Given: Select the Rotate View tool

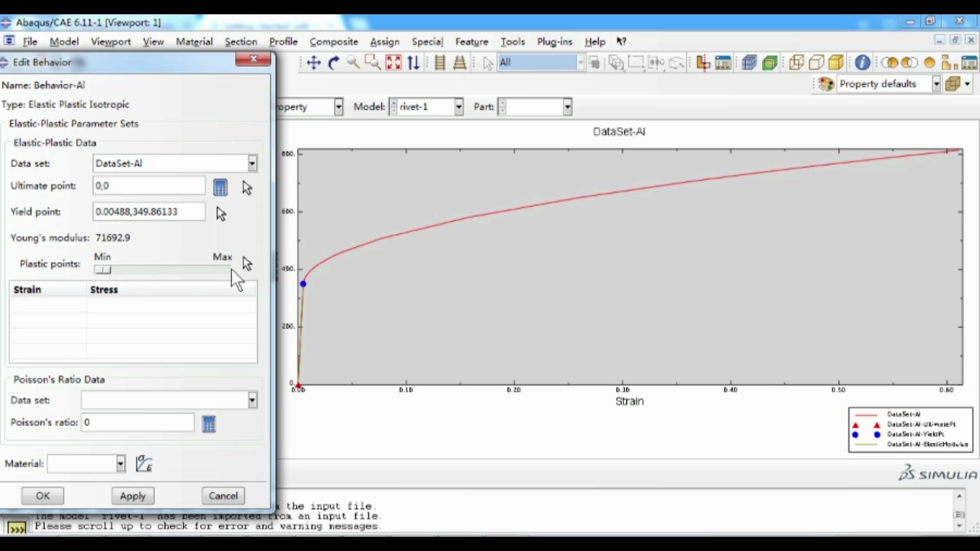Looking at the screenshot, I should (x=333, y=63).
